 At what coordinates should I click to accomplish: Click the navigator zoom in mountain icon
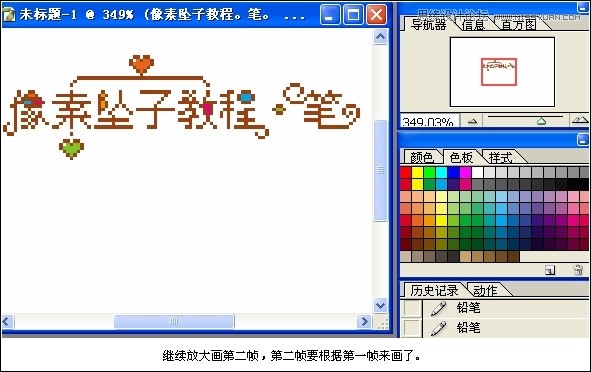coord(579,120)
